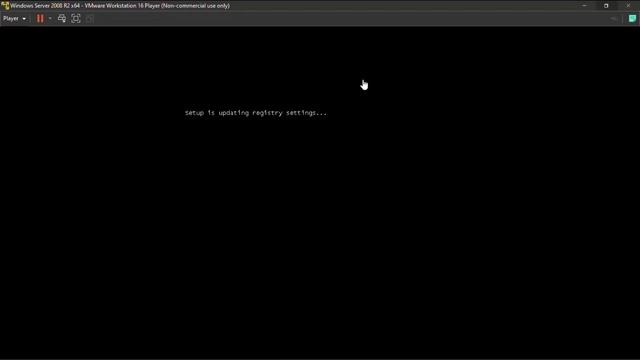Pause the virtual machine with red pause icon
This screenshot has width=640, height=360.
pos(40,18)
